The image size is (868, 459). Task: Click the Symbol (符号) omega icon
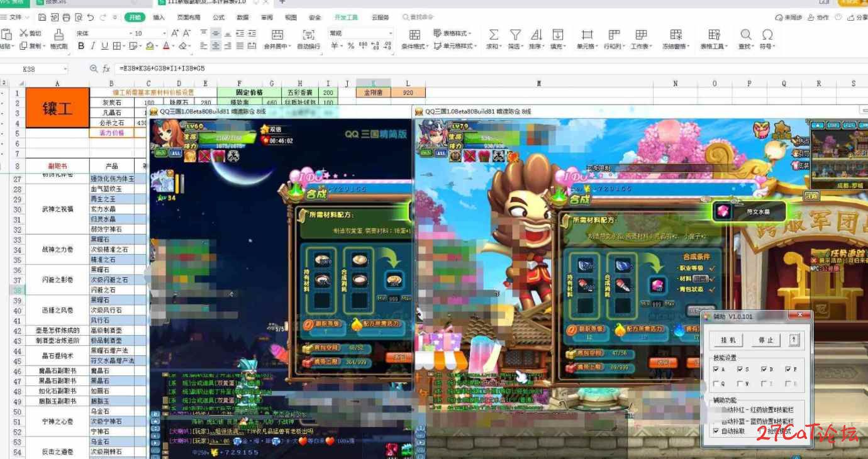767,35
